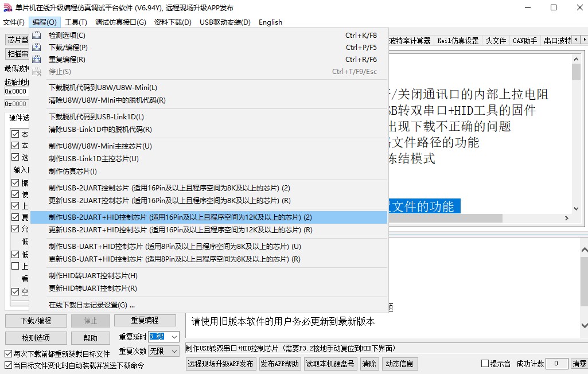588x374 pixels.
Task: Click the 重复编程 button
Action: click(145, 320)
